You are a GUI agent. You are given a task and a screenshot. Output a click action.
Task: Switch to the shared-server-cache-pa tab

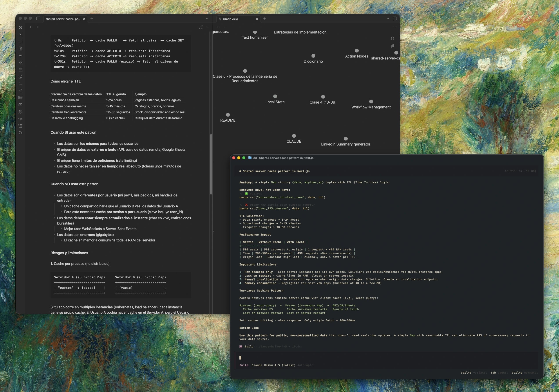coord(63,19)
